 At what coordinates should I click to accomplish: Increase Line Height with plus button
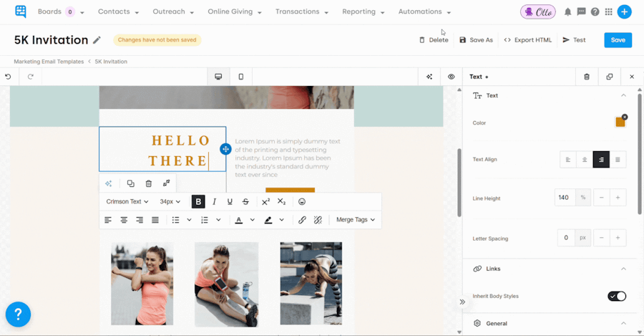coord(618,198)
